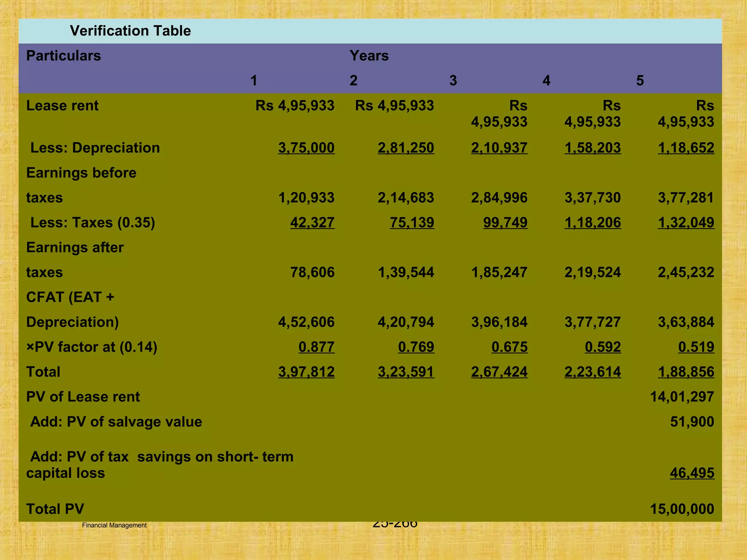The height and width of the screenshot is (560, 747).
Task: Click tax value 75,139
Action: click(412, 222)
